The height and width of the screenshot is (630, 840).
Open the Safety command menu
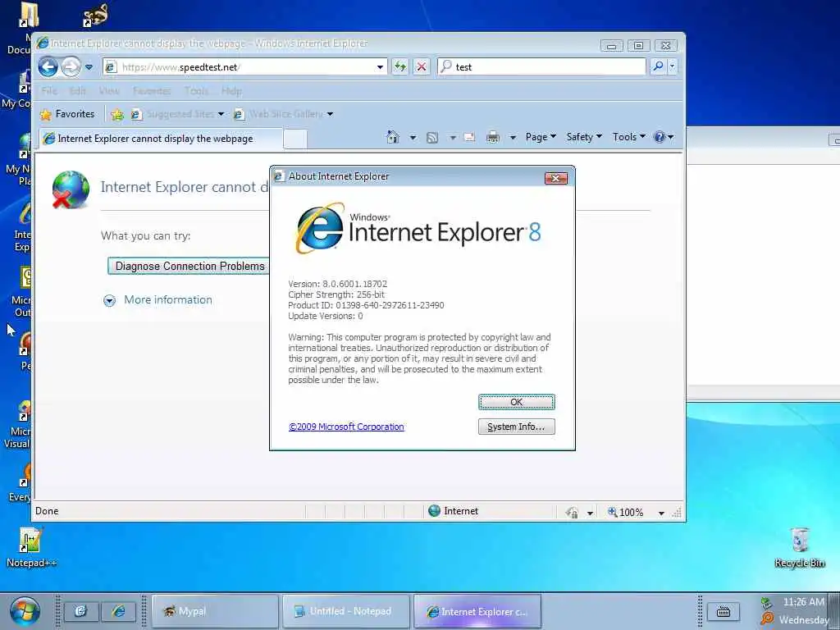pyautogui.click(x=584, y=137)
